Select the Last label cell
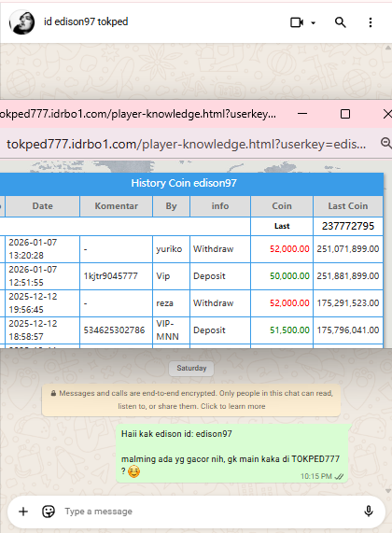Image resolution: width=392 pixels, height=533 pixels. tap(282, 226)
